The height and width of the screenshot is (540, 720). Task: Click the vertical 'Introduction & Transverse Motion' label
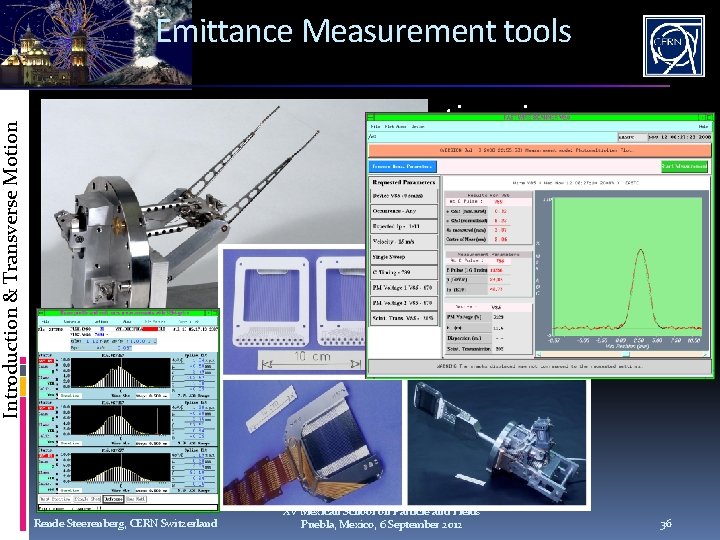11,269
